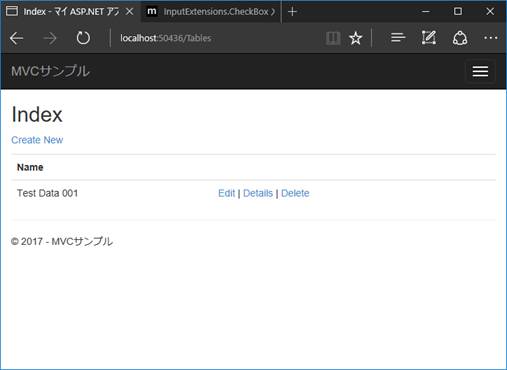Open browser More actions ellipsis menu
Image resolution: width=507 pixels, height=370 pixels.
pyautogui.click(x=491, y=38)
